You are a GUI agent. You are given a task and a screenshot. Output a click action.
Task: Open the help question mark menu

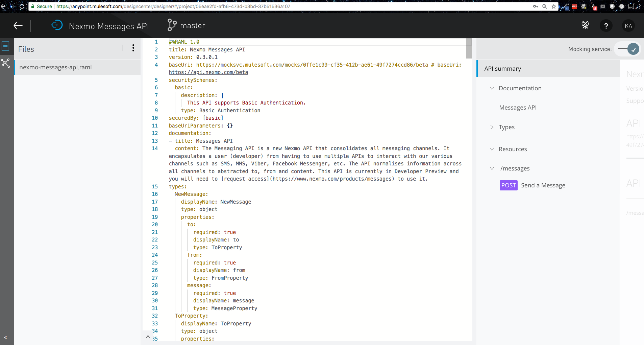(x=606, y=26)
